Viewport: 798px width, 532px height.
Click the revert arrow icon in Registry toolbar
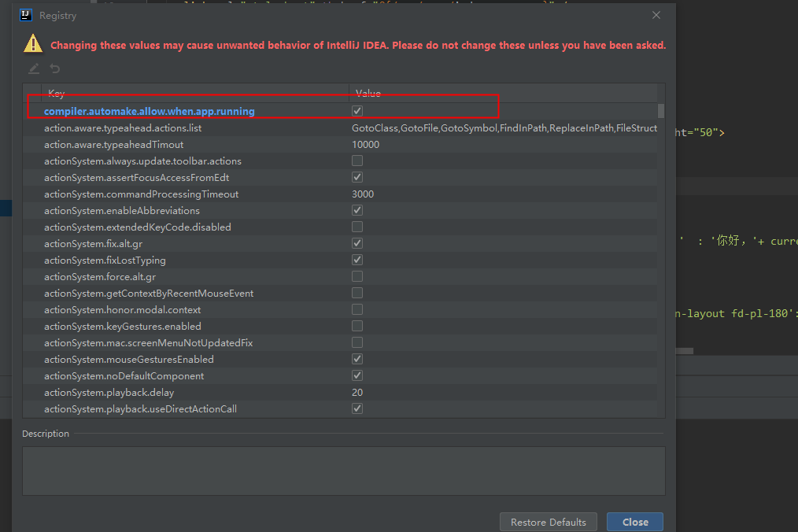[55, 68]
